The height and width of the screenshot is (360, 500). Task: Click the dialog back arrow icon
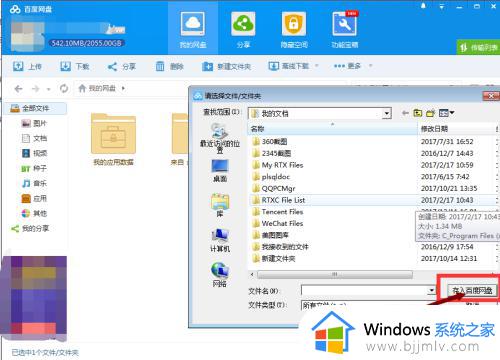405,113
